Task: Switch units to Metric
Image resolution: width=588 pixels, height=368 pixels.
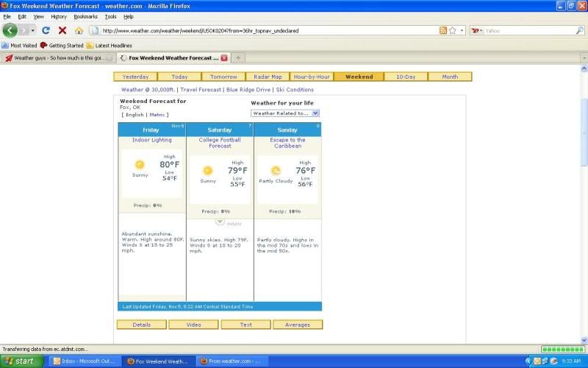Action: point(157,115)
